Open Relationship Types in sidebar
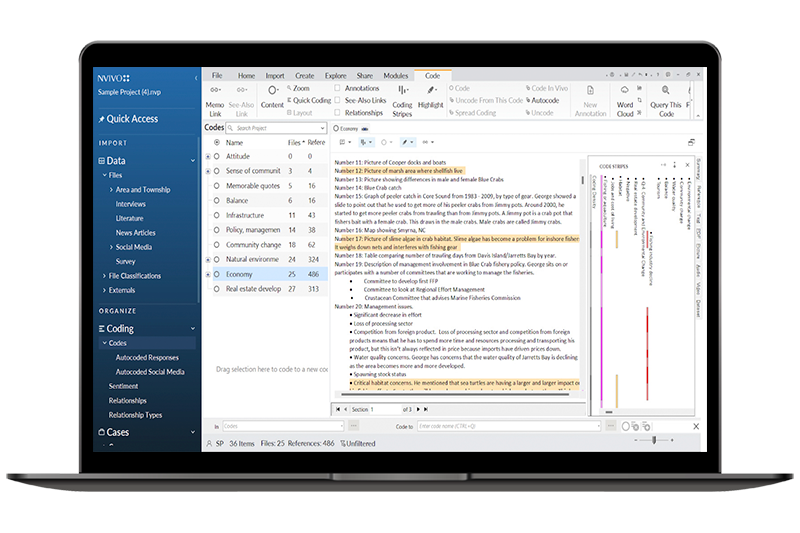Screen dimensions: 800x533 [x=135, y=415]
